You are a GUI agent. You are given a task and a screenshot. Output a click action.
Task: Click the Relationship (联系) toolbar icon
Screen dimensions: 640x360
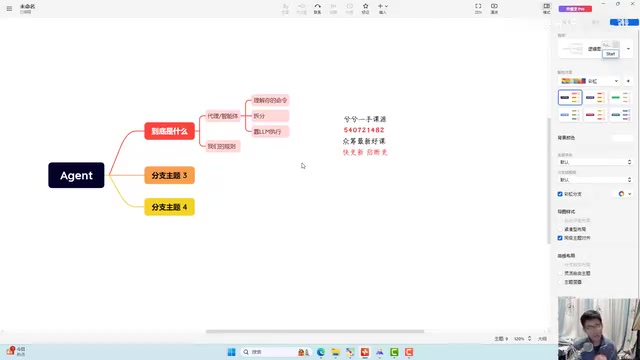[x=317, y=9]
